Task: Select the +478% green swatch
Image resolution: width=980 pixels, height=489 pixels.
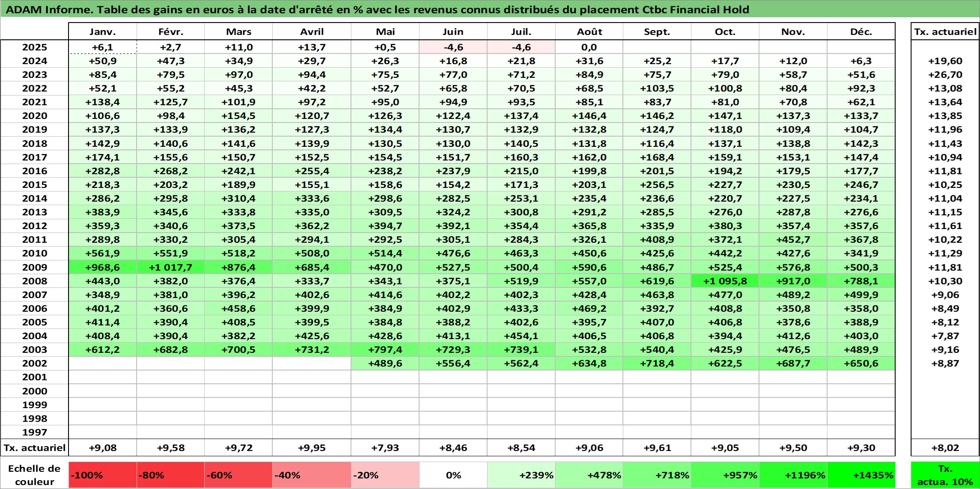Action: tap(589, 475)
